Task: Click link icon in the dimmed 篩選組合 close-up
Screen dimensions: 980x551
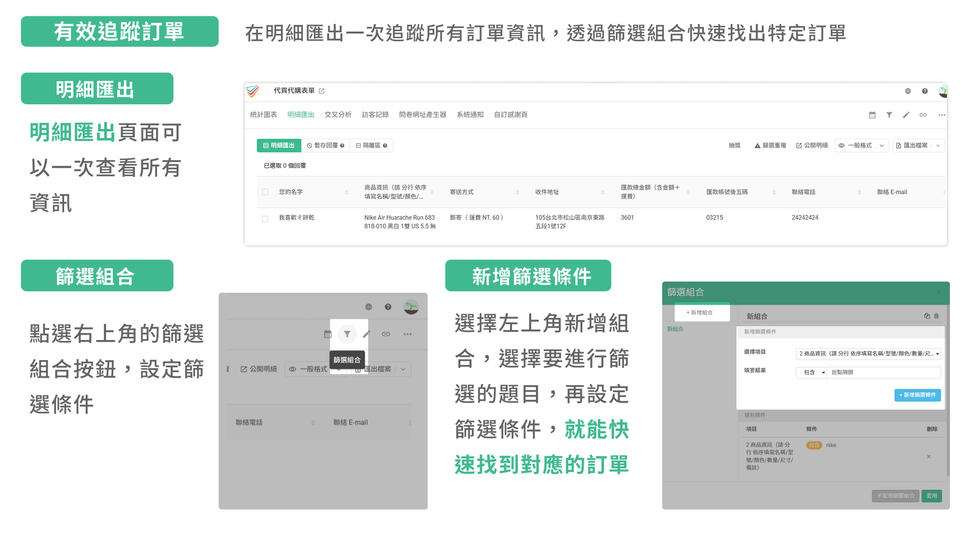Action: 386,334
